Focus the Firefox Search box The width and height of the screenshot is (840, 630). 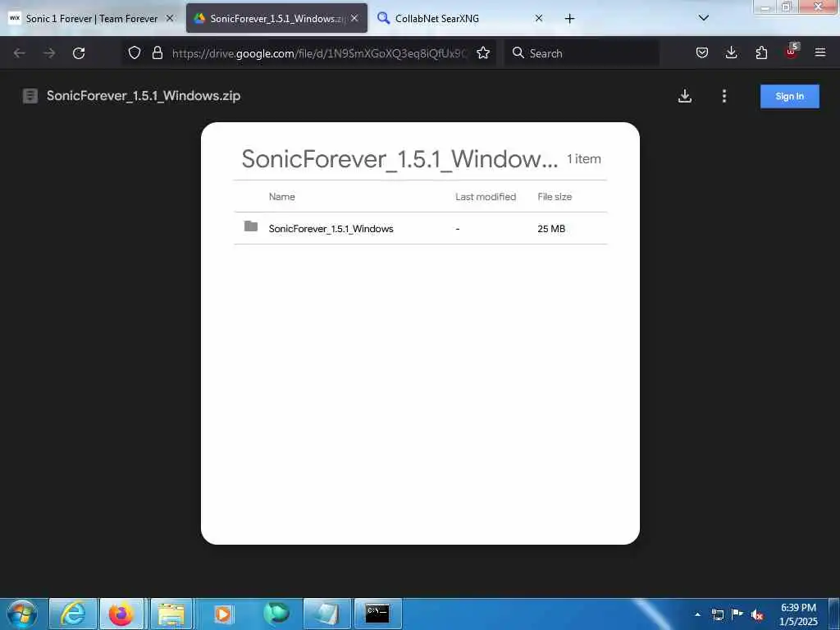point(582,53)
